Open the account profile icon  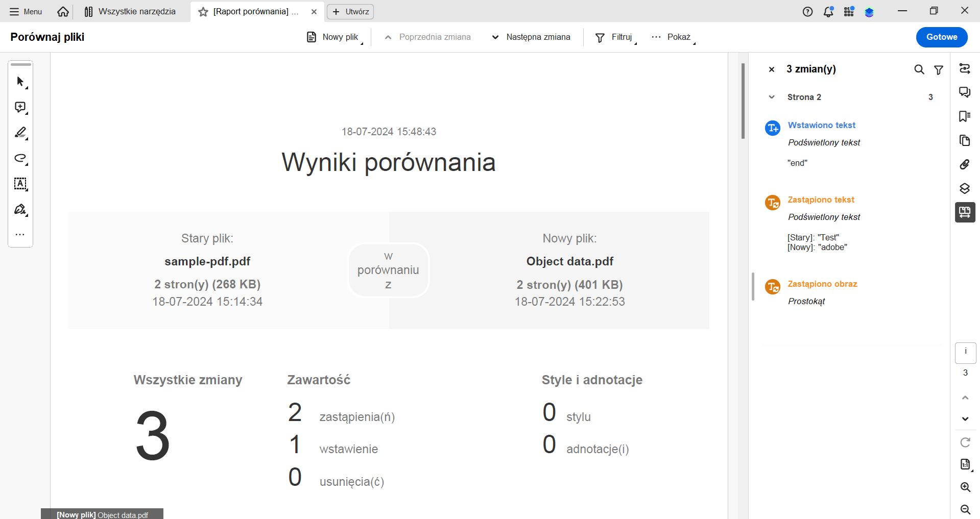869,11
